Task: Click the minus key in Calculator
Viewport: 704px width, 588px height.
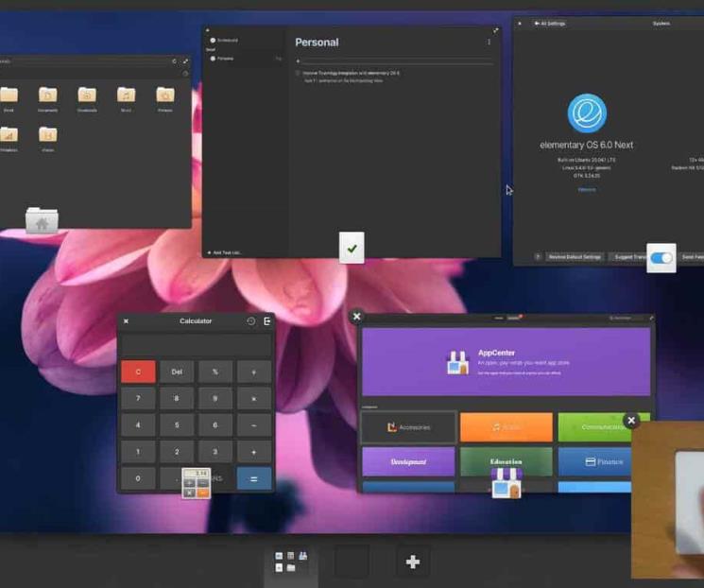Action: click(x=254, y=425)
